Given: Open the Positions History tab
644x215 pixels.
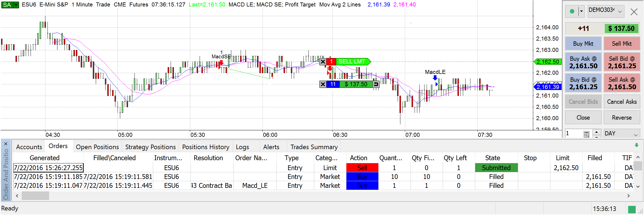Looking at the screenshot, I should coord(206,147).
